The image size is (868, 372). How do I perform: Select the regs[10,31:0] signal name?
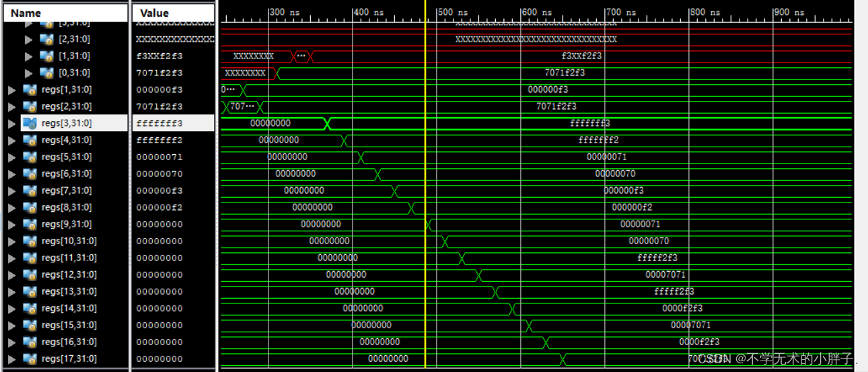pos(69,241)
